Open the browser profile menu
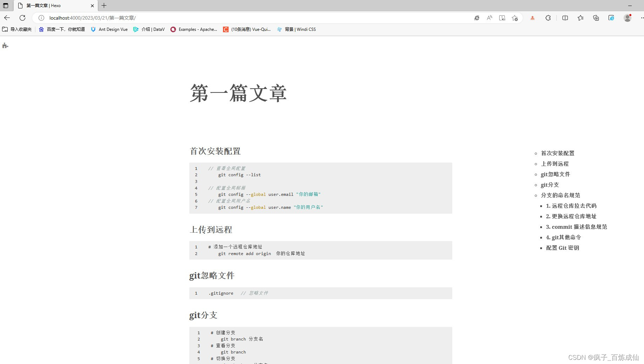The width and height of the screenshot is (644, 364). (627, 18)
